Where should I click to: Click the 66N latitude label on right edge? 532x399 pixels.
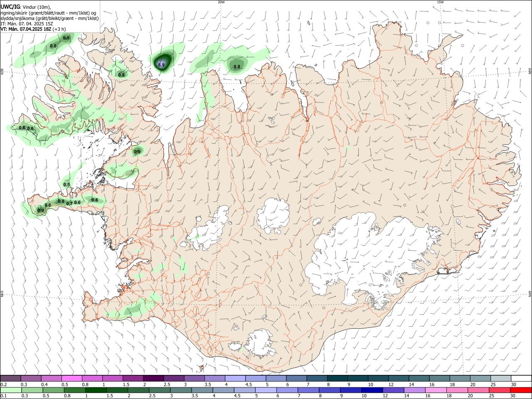[530, 71]
